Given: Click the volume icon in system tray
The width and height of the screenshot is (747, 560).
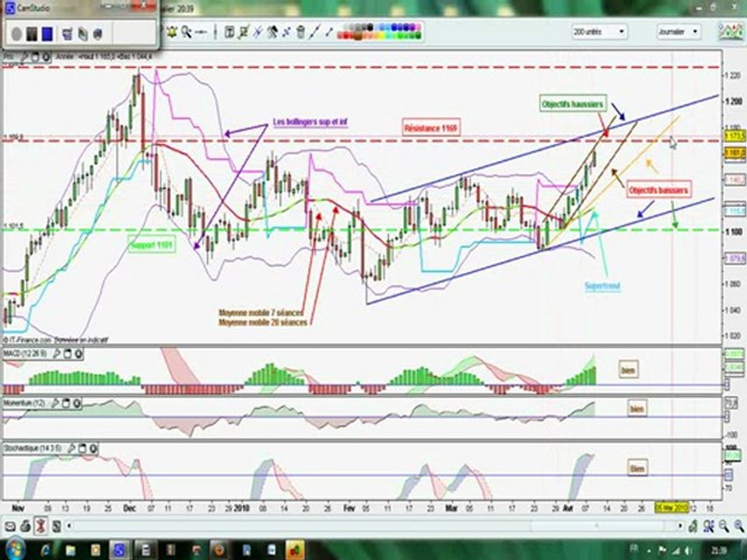Looking at the screenshot, I should click(x=689, y=551).
